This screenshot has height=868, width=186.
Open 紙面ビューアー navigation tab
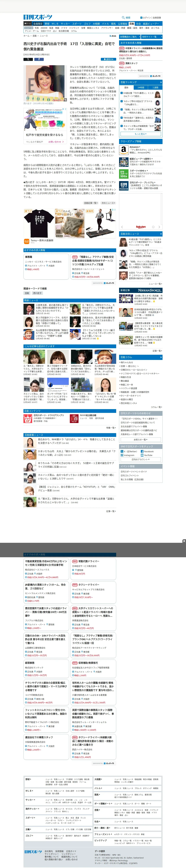[x=151, y=24]
